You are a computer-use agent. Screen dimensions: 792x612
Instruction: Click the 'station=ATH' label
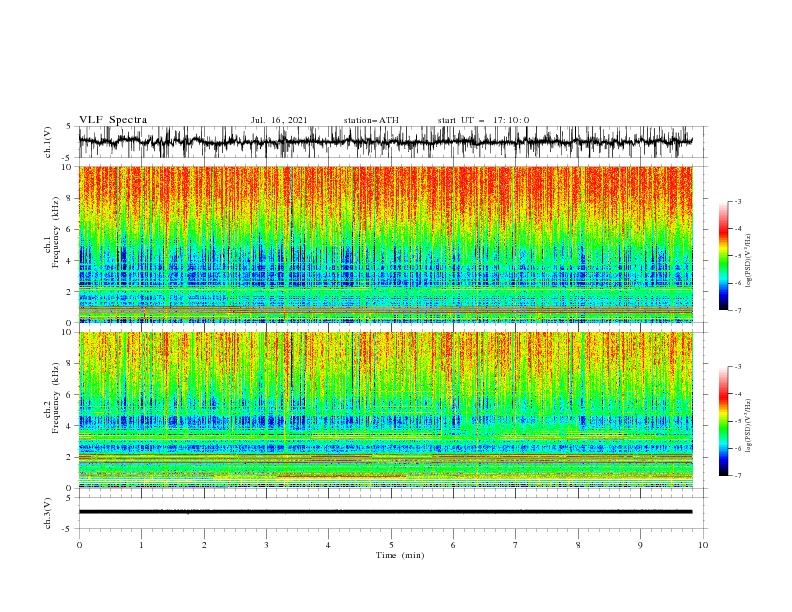pyautogui.click(x=371, y=120)
